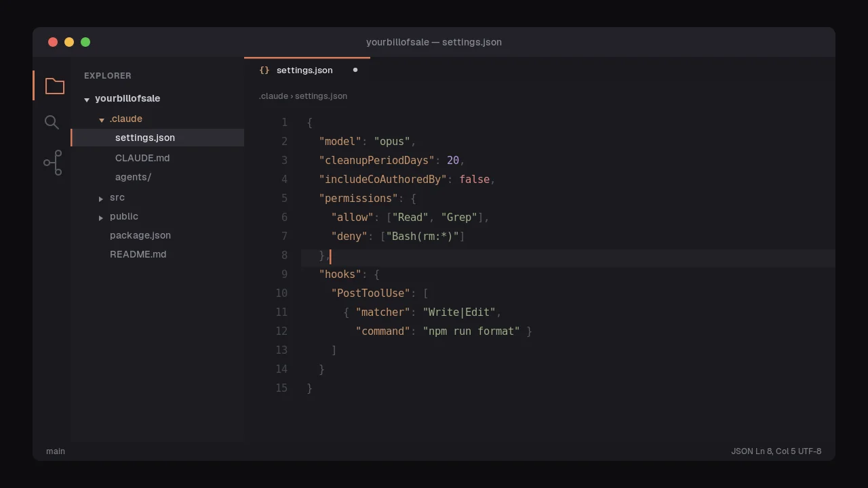Click the JSON language mode in status bar
This screenshot has width=868, height=488.
click(742, 451)
